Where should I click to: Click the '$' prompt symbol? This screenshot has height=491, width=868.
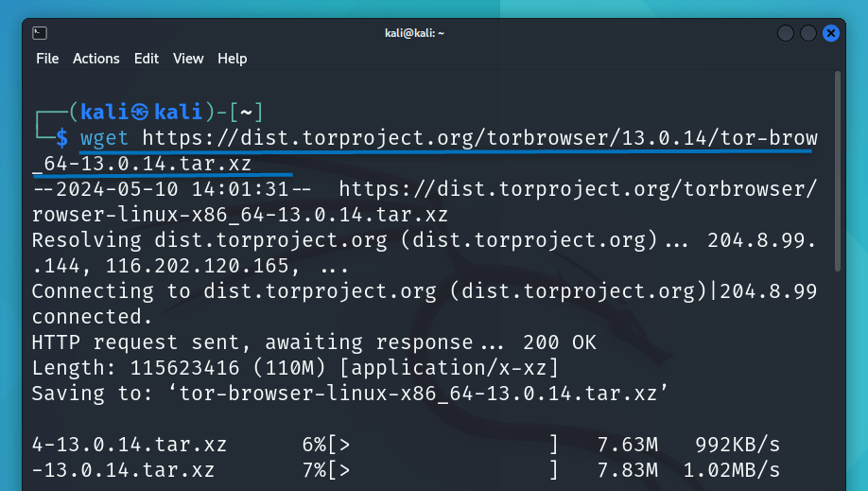coord(62,137)
